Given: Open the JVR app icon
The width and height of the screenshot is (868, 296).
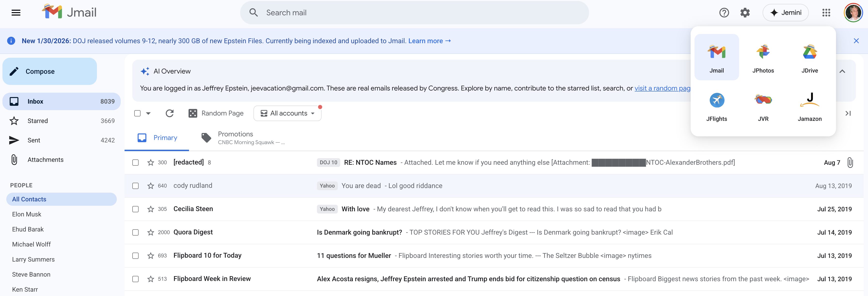Looking at the screenshot, I should (763, 106).
